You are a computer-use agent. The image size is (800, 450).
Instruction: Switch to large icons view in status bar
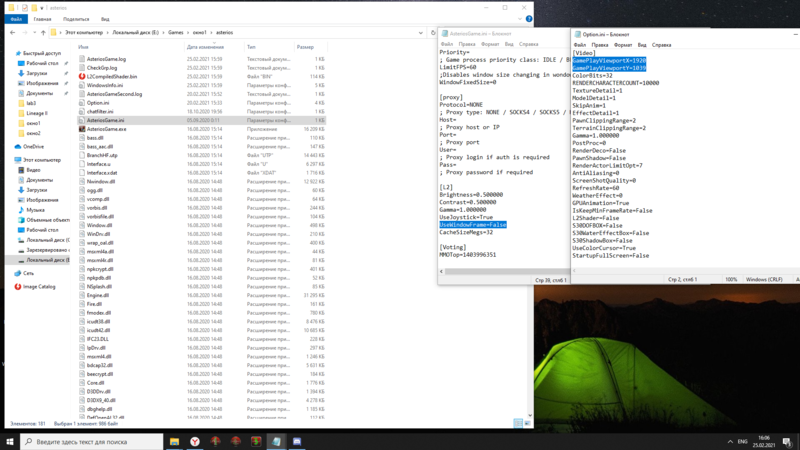point(527,424)
